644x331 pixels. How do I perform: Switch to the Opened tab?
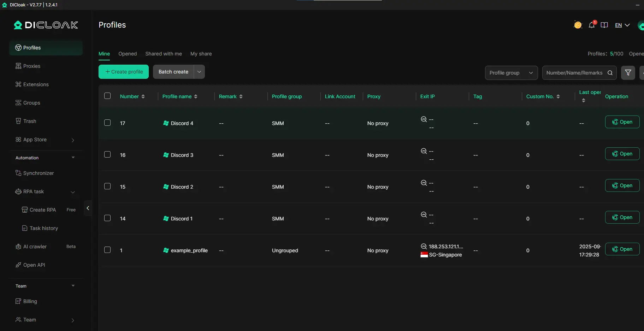[128, 54]
